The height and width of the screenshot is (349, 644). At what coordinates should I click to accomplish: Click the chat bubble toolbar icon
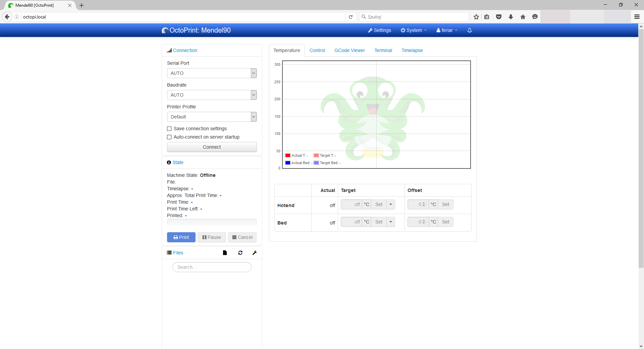click(535, 17)
